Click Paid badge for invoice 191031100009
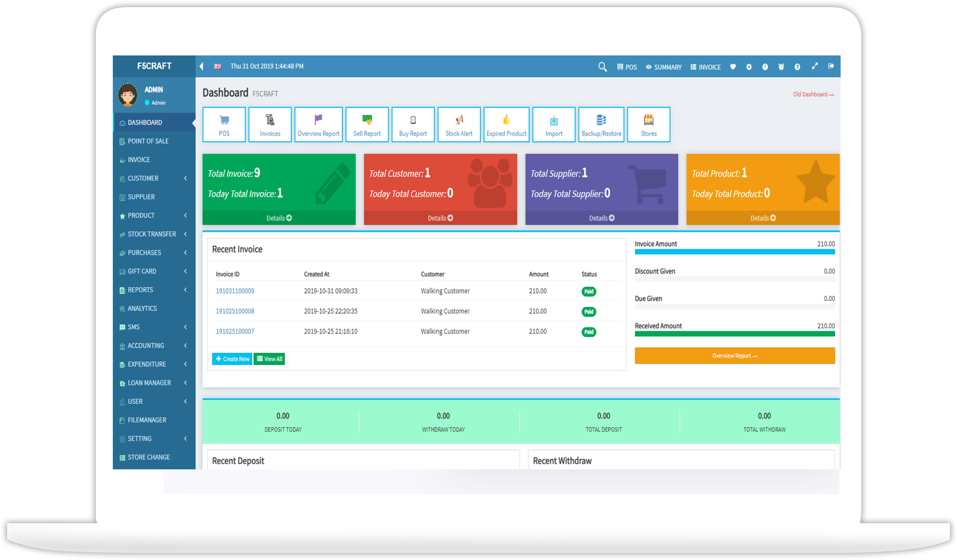 pos(589,292)
